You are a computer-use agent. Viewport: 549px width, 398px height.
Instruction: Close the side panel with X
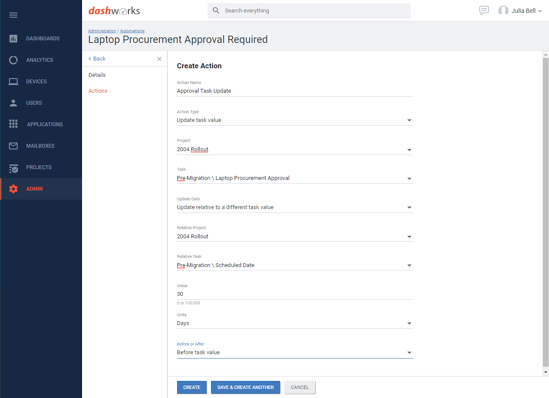(159, 59)
